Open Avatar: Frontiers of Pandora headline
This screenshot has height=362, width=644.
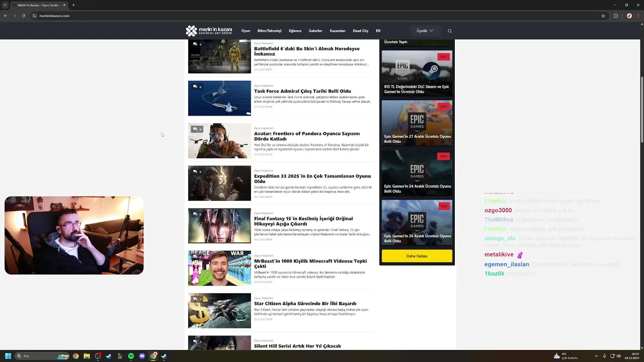[x=307, y=136]
